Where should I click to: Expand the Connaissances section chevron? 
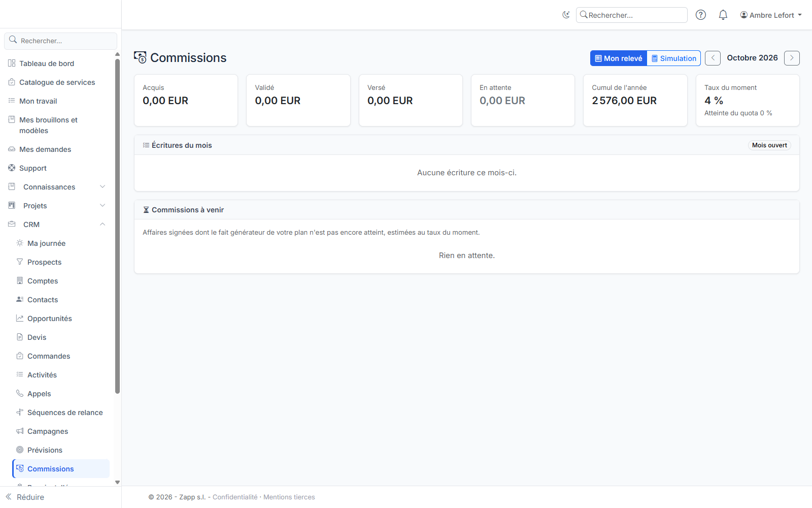click(x=103, y=186)
